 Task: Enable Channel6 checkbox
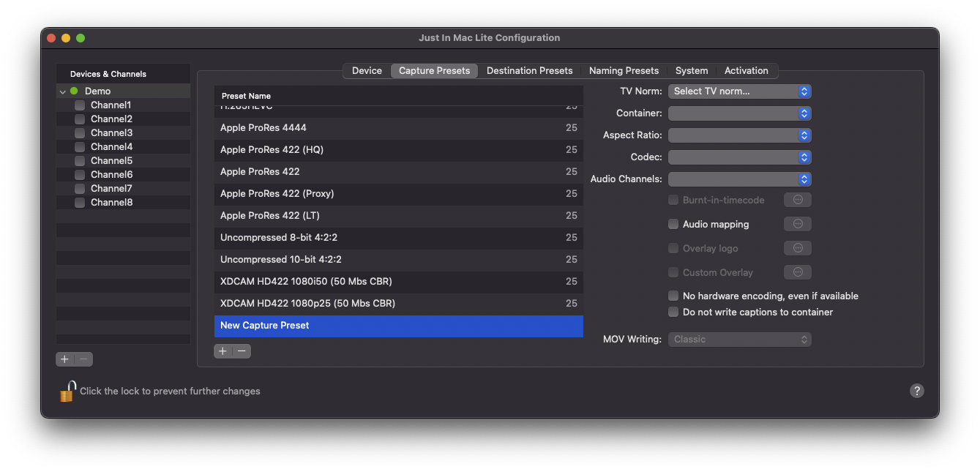click(80, 175)
